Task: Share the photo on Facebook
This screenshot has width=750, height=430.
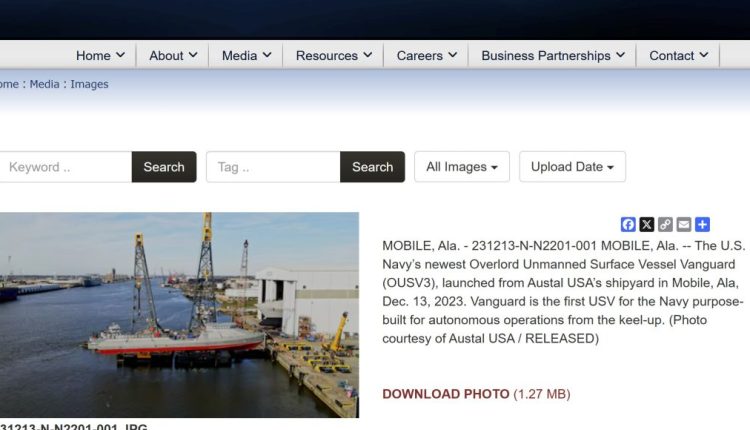Action: 628,225
